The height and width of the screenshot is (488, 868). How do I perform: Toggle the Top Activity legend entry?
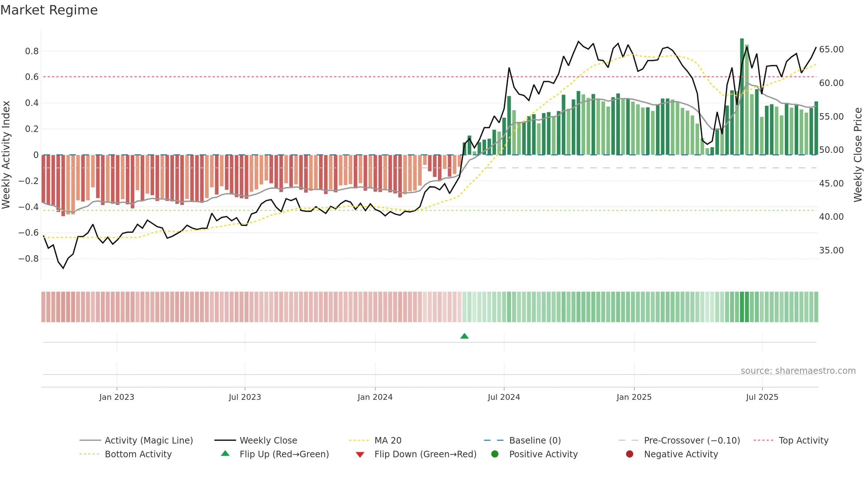tap(791, 440)
